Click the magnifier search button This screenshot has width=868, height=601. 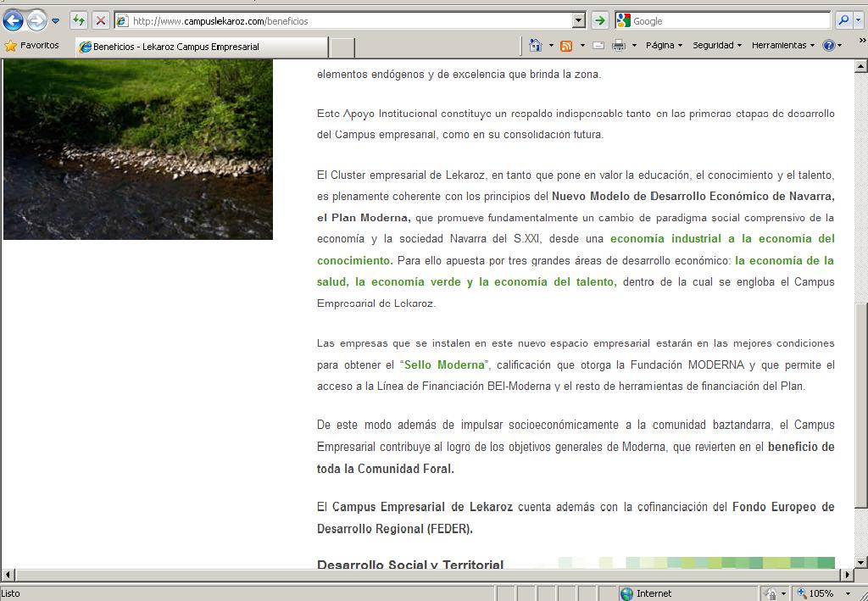coord(843,20)
